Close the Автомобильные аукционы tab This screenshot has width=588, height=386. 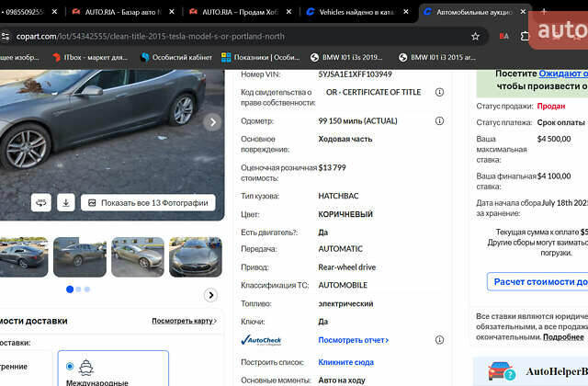tap(523, 12)
